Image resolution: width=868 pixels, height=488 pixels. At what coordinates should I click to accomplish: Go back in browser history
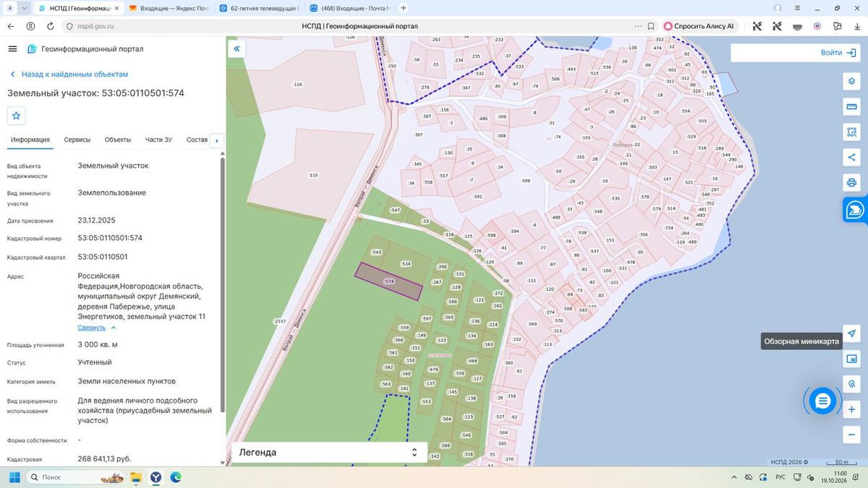[11, 25]
